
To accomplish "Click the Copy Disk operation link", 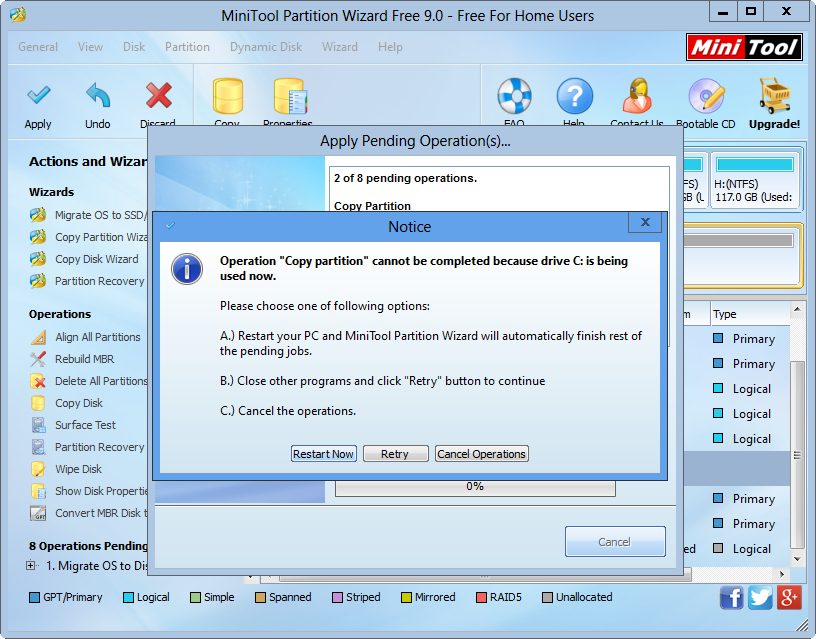I will (79, 403).
